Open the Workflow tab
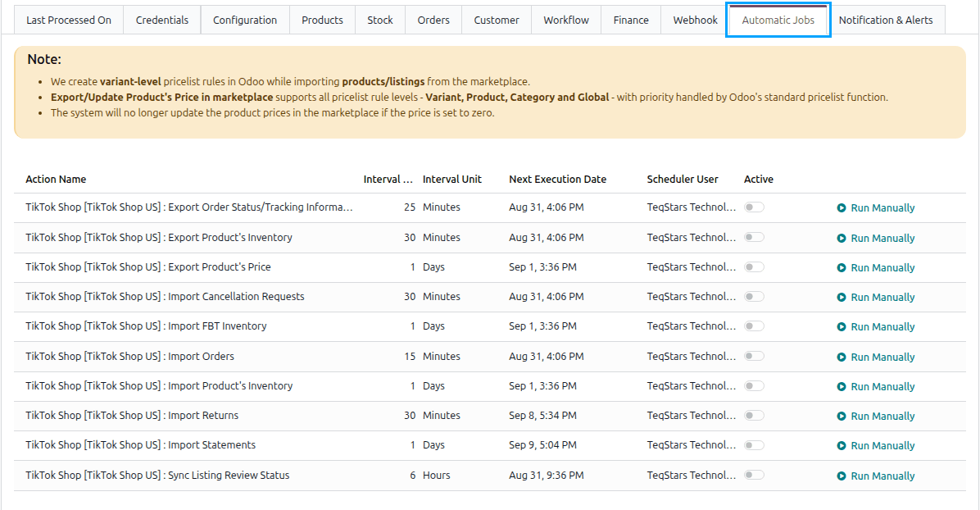Image resolution: width=980 pixels, height=510 pixels. point(566,20)
